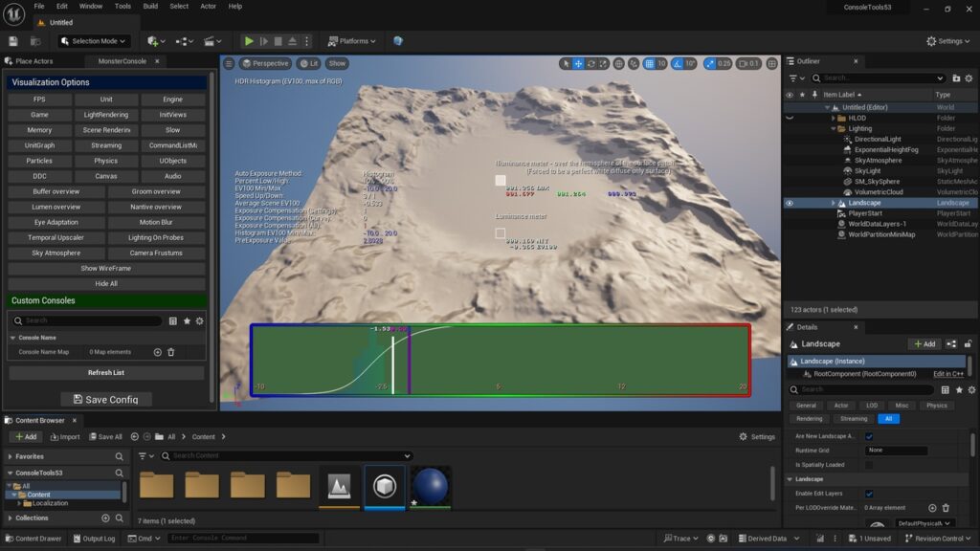Screen dimensions: 980x551
Task: Click the Lumen overview button
Action: pos(56,207)
